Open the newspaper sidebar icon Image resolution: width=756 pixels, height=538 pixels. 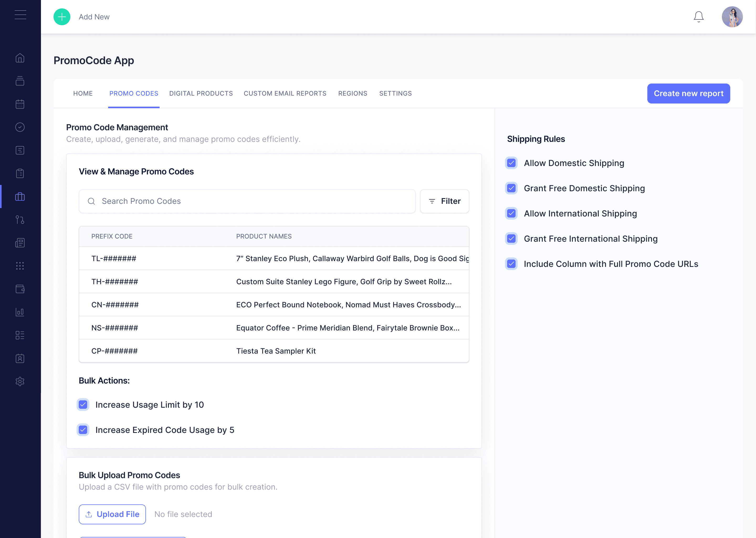[20, 243]
